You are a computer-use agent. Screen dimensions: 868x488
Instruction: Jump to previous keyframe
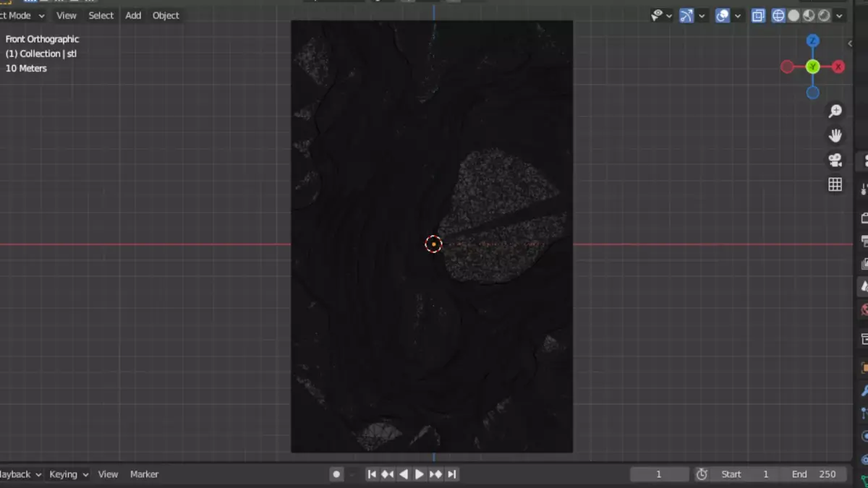click(388, 474)
